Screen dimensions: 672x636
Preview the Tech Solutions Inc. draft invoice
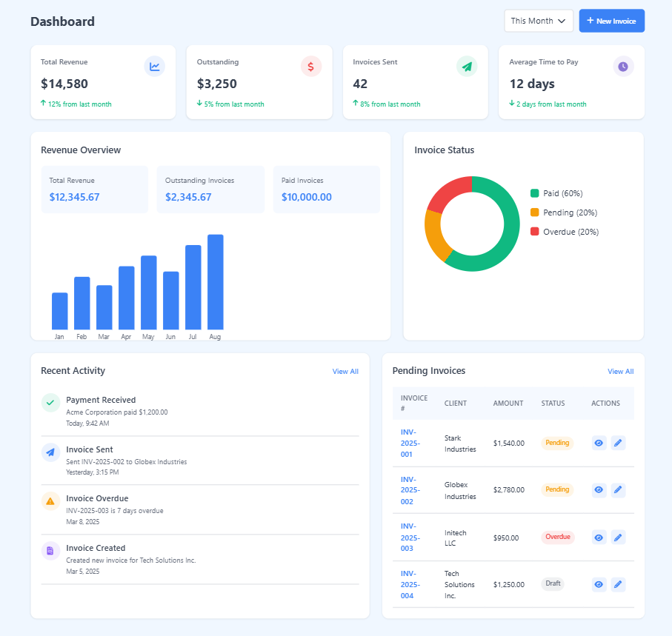(x=598, y=584)
